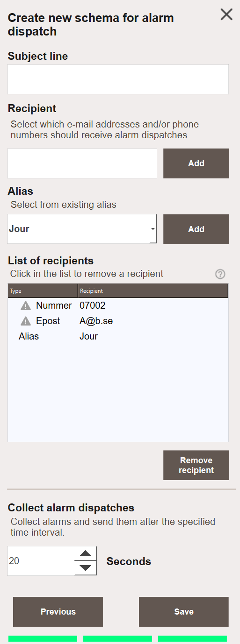Select the Alias Jour recipient row
This screenshot has height=644, width=240.
pos(118,336)
